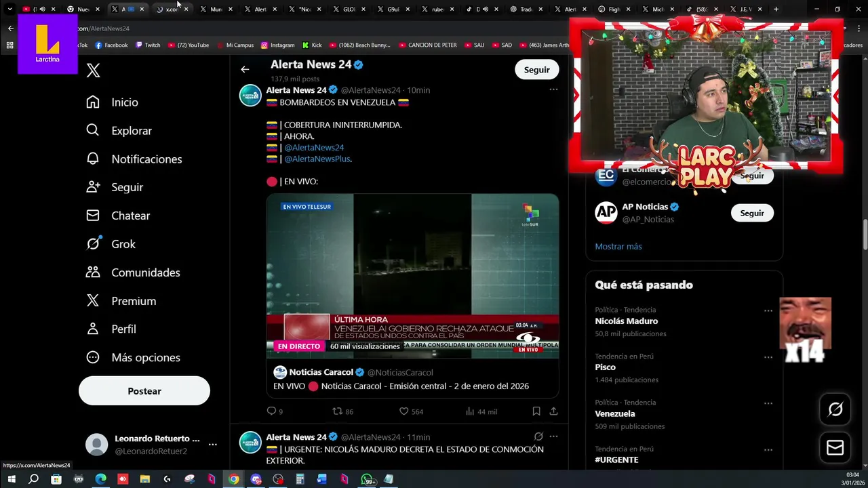This screenshot has height=488, width=868.
Task: Open the floating Grok button
Action: (x=835, y=409)
